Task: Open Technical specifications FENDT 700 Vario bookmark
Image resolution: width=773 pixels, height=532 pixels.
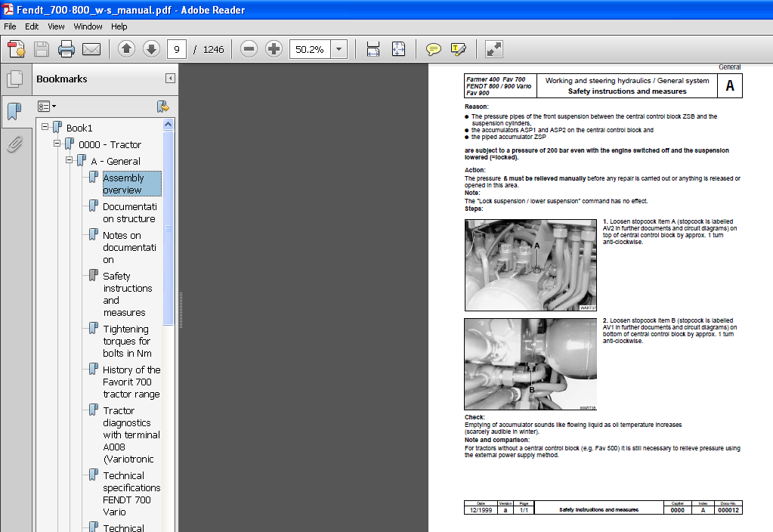Action: point(131,493)
